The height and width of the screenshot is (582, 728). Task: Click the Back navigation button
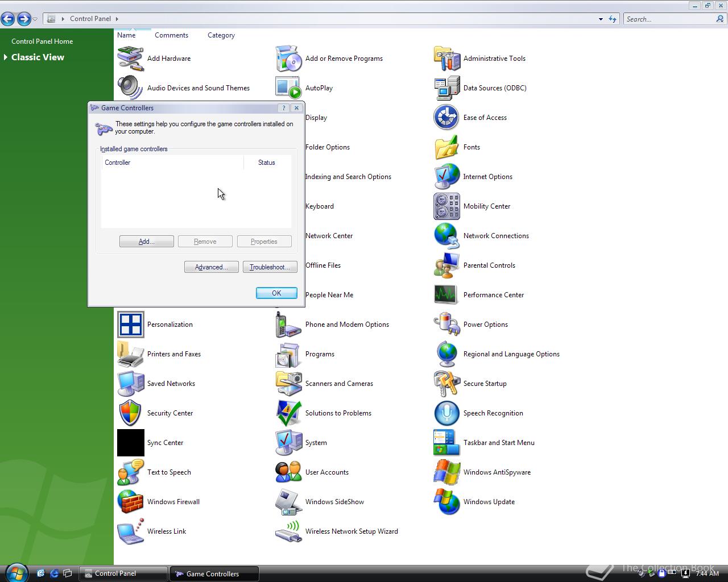pos(8,19)
